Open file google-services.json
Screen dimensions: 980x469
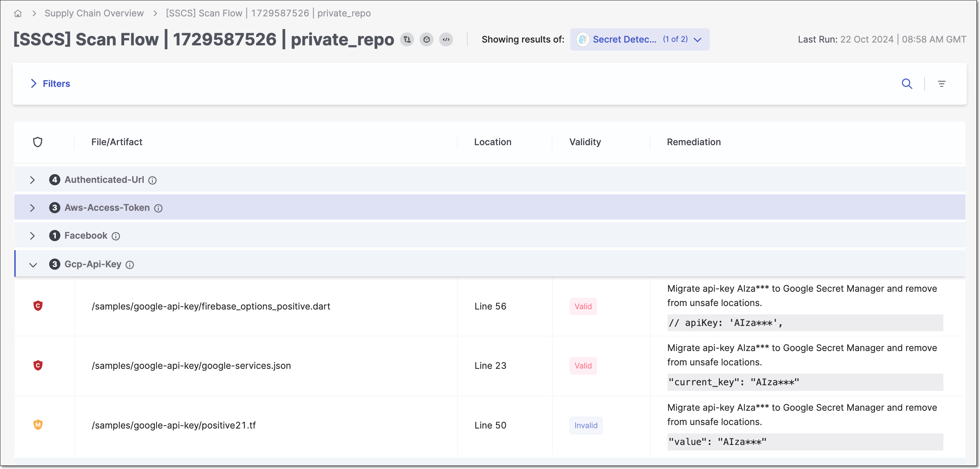[191, 365]
